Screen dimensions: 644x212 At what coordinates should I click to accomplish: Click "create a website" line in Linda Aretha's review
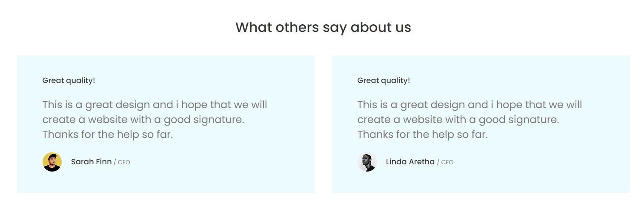click(x=458, y=120)
